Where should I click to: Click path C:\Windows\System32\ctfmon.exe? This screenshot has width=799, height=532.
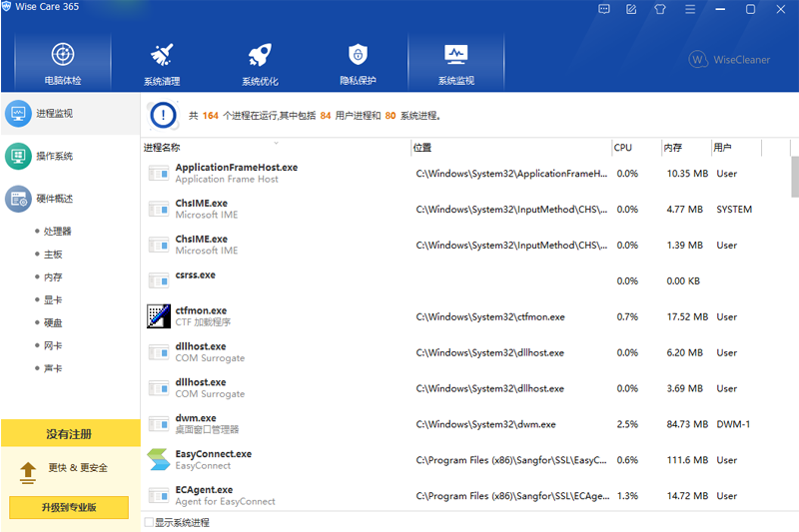click(490, 316)
